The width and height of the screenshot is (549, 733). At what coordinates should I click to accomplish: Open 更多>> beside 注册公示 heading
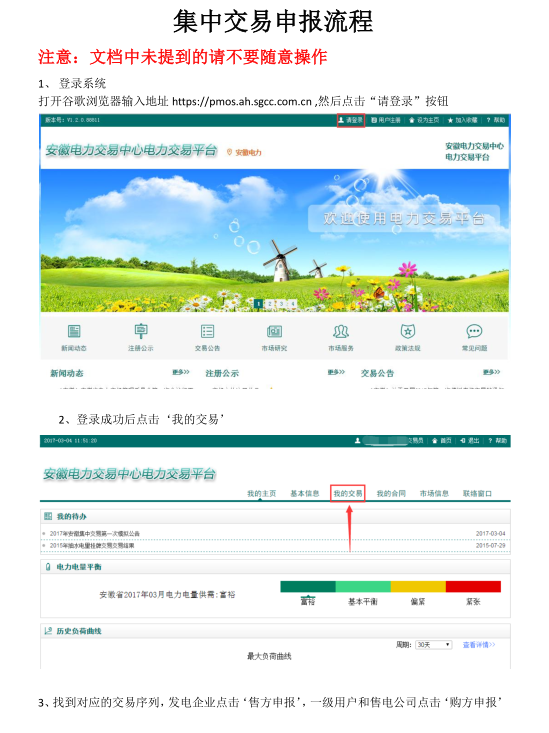pos(336,372)
